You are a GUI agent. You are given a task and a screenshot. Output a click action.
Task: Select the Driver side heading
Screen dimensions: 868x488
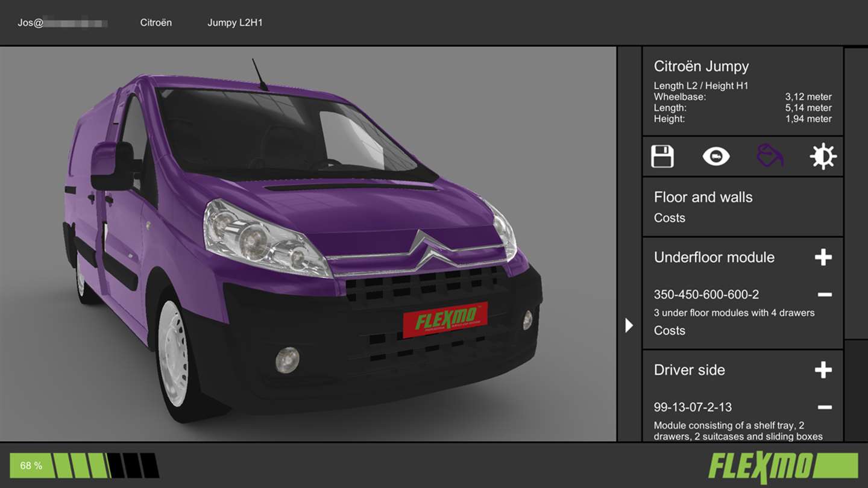(x=690, y=370)
